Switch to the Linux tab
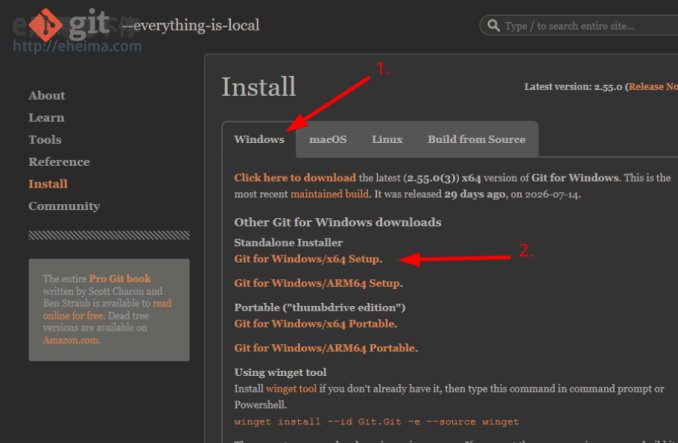The height and width of the screenshot is (443, 678). click(x=387, y=139)
